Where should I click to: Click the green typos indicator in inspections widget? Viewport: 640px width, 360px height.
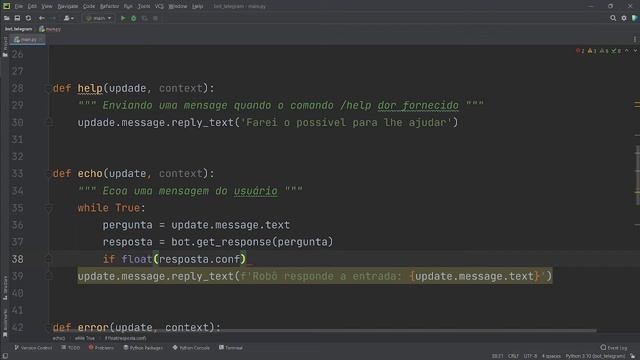click(x=616, y=51)
